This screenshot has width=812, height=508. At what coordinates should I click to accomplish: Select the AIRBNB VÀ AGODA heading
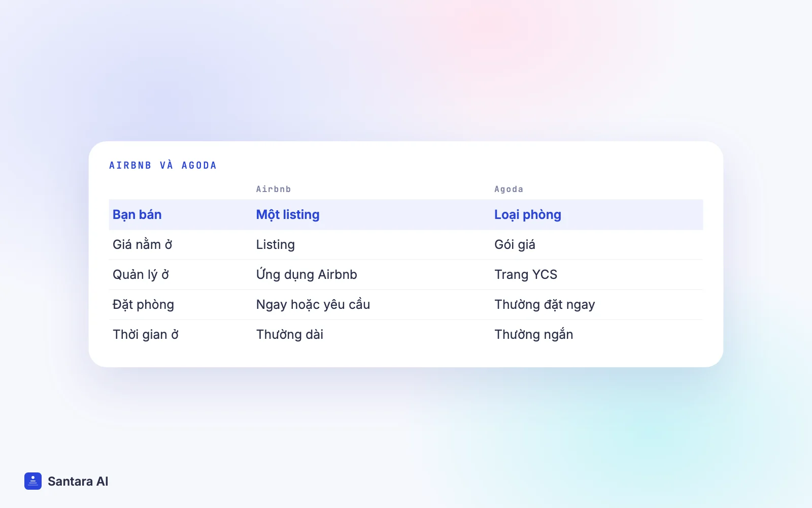[163, 165]
